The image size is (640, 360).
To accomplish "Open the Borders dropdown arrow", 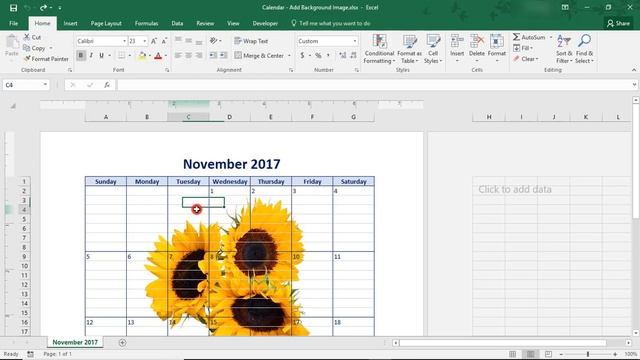I will coord(129,55).
